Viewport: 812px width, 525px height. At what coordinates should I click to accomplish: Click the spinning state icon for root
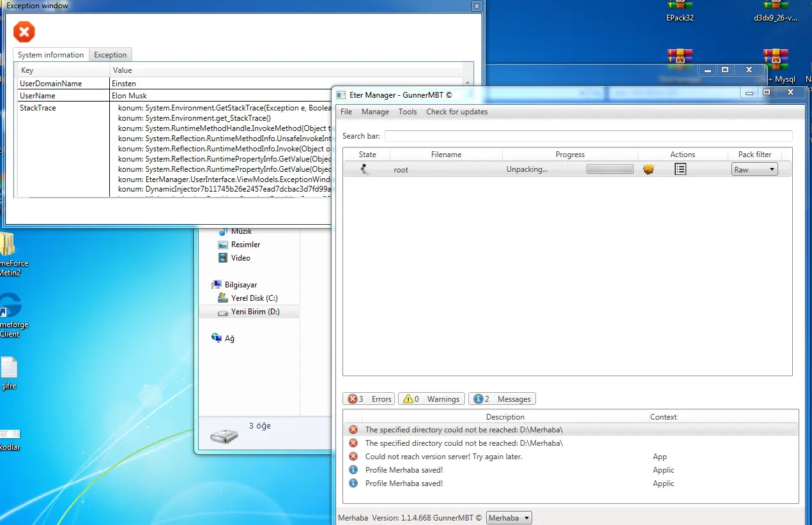(364, 169)
